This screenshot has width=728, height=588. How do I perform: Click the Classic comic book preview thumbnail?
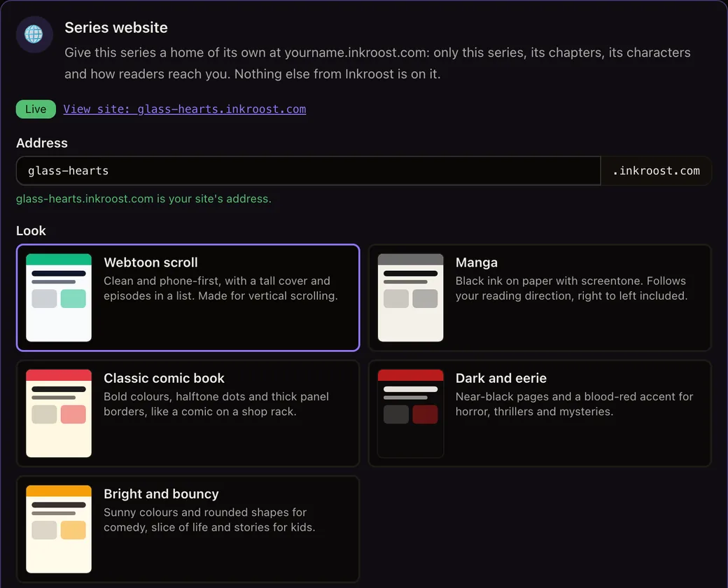[x=59, y=414]
